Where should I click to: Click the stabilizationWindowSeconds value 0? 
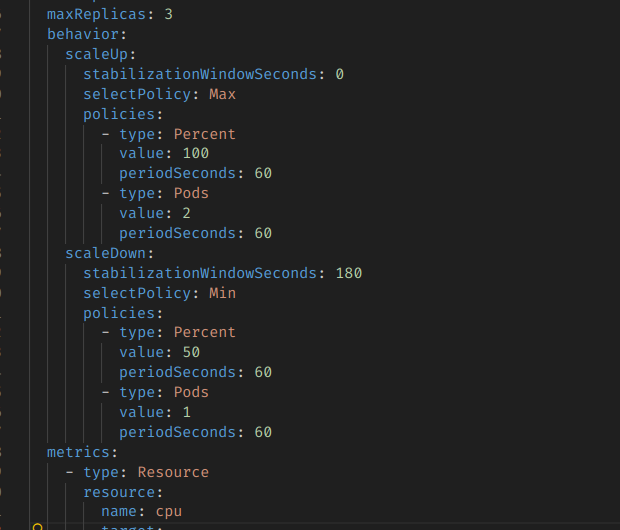pyautogui.click(x=339, y=74)
